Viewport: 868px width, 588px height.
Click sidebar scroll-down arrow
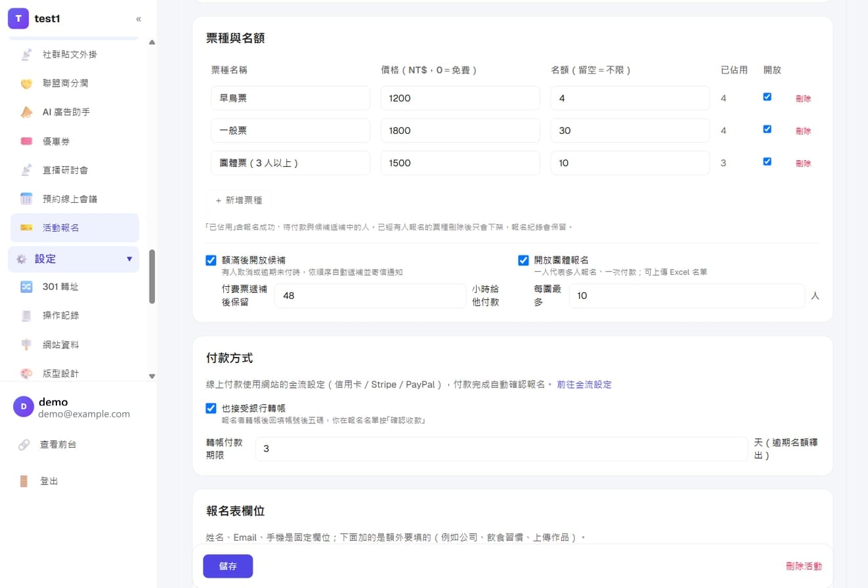coord(152,376)
